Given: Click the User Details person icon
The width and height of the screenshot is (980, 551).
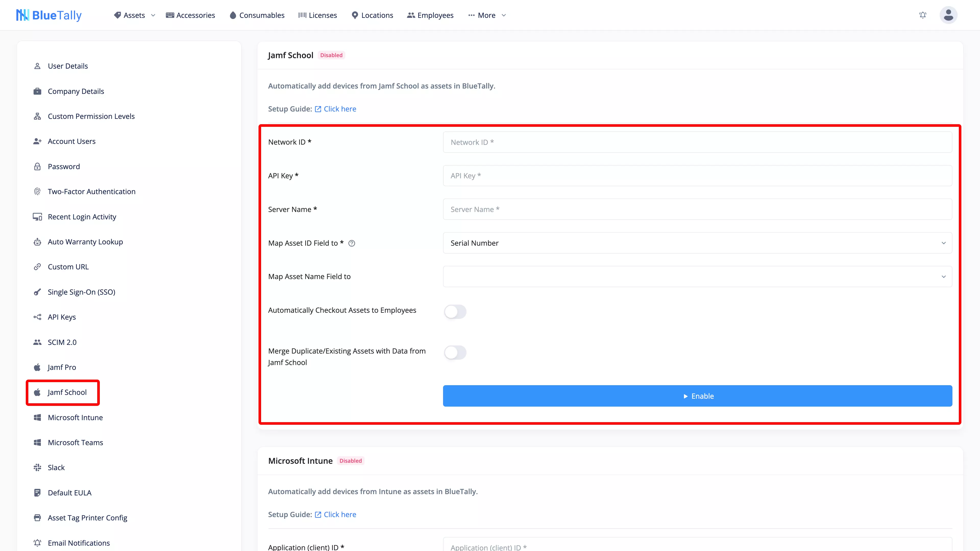Looking at the screenshot, I should (37, 66).
